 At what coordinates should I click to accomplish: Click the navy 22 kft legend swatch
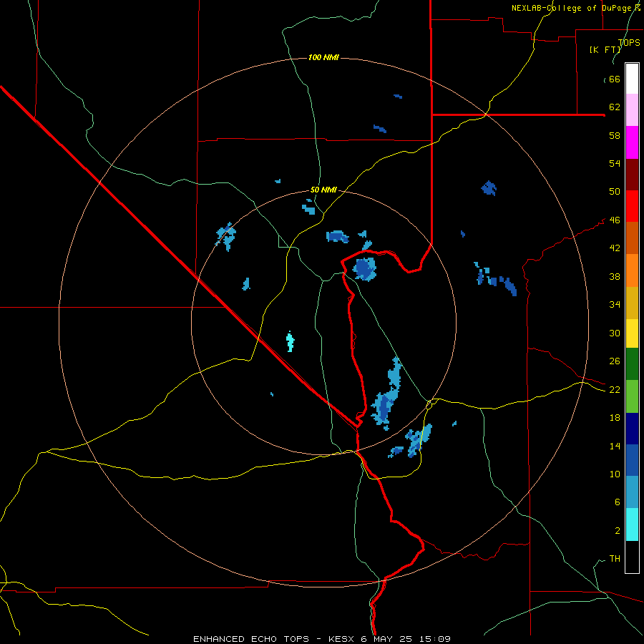(632, 429)
